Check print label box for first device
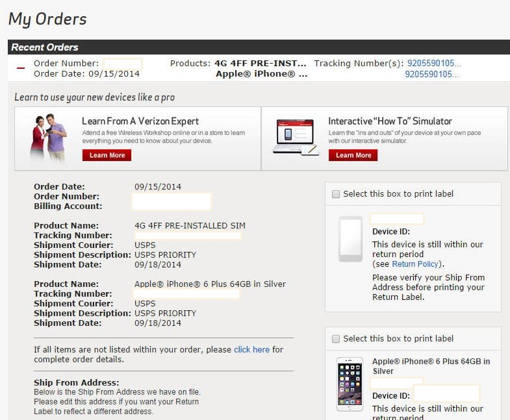The width and height of the screenshot is (510, 420). coord(336,194)
